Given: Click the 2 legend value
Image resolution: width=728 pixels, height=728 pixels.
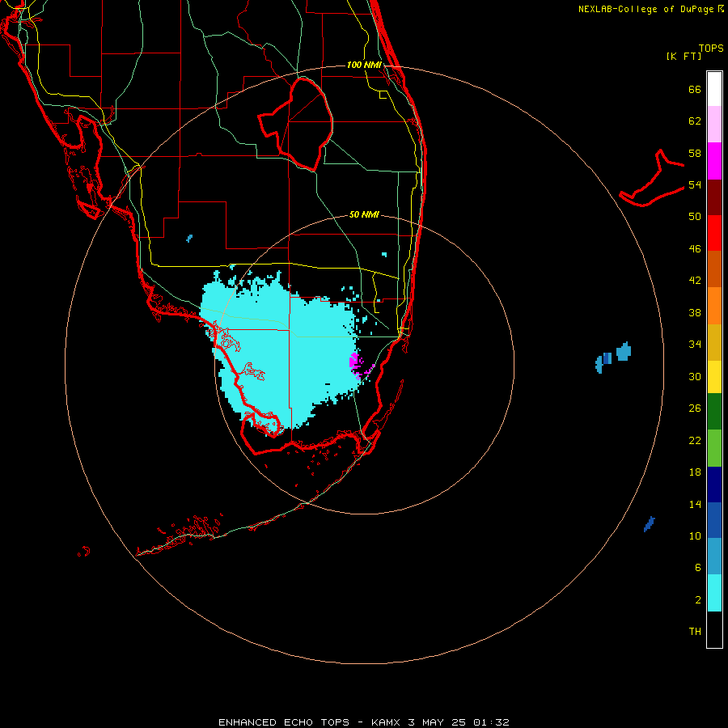Looking at the screenshot, I should pos(698,600).
